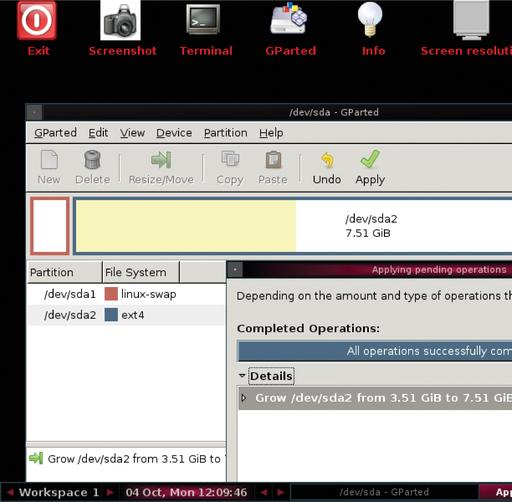Expand the Grow /dev/sda2 operation row
This screenshot has height=502, width=512.
pyautogui.click(x=244, y=398)
